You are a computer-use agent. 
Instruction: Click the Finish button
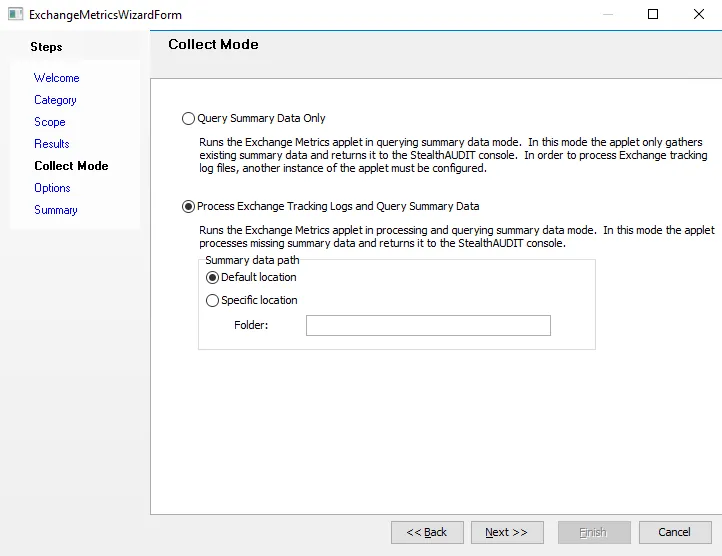tap(594, 533)
